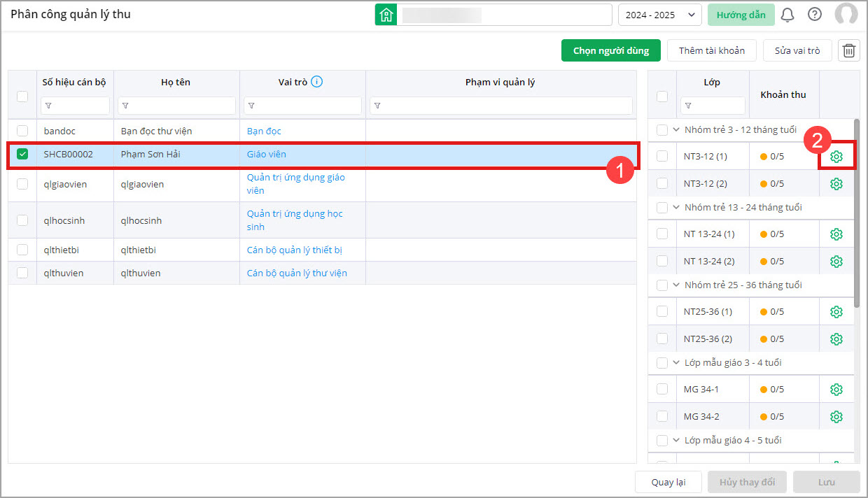This screenshot has height=498, width=868.
Task: Open the help question mark icon
Action: point(815,15)
